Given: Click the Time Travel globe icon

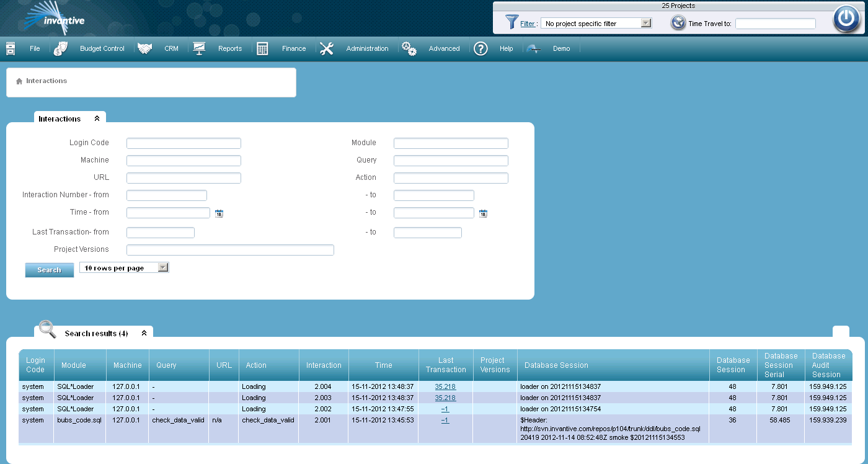Looking at the screenshot, I should (678, 23).
